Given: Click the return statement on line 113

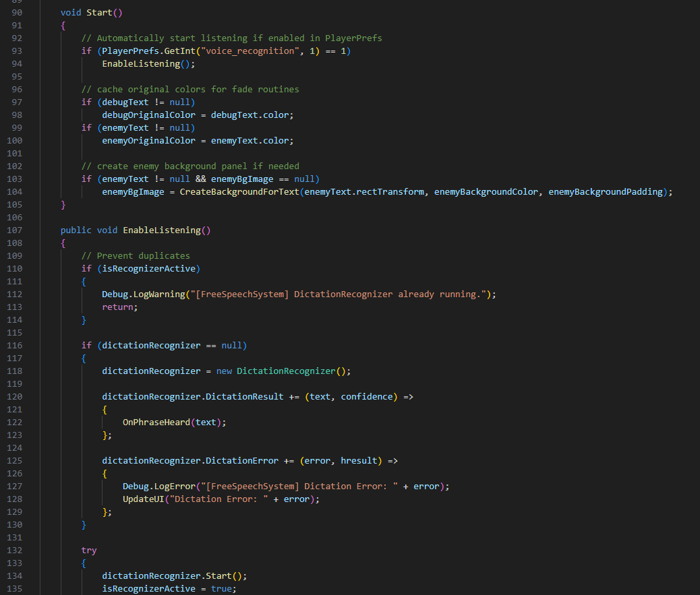Looking at the screenshot, I should click(x=117, y=307).
